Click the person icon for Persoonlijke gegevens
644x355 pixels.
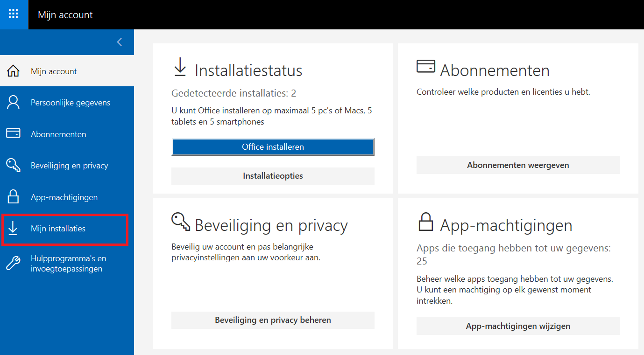[x=13, y=103]
